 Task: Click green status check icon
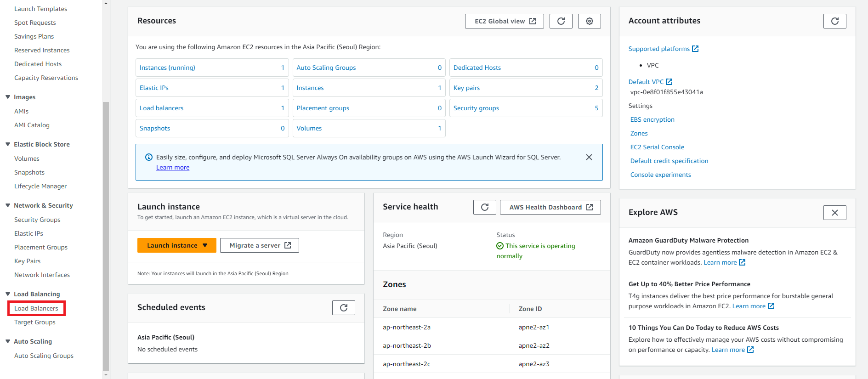[x=500, y=246]
